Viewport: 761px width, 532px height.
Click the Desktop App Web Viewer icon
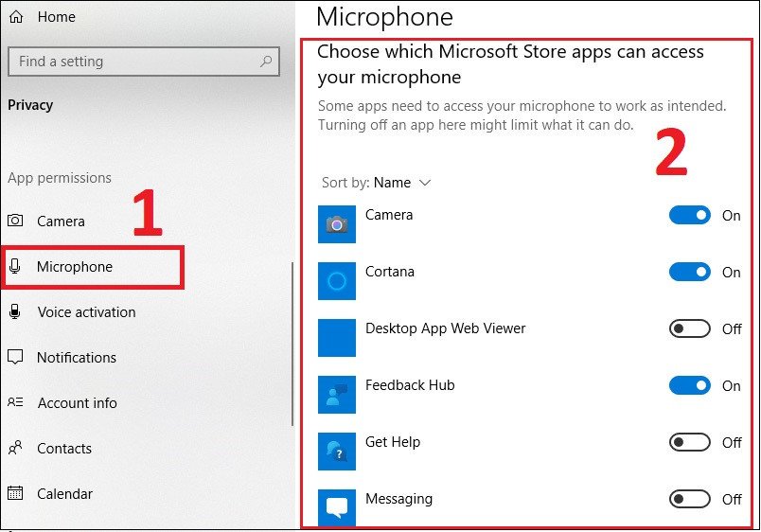tap(337, 338)
